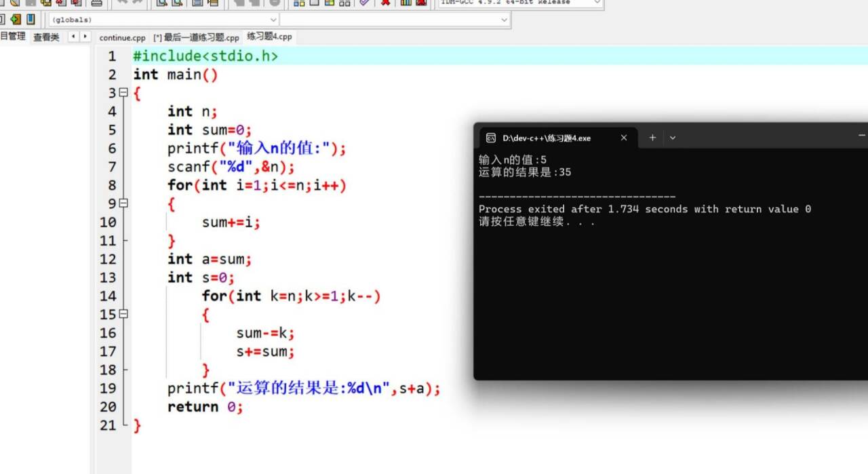This screenshot has width=868, height=474.
Task: Click console text '请按任意键继续. . .'
Action: pos(537,222)
